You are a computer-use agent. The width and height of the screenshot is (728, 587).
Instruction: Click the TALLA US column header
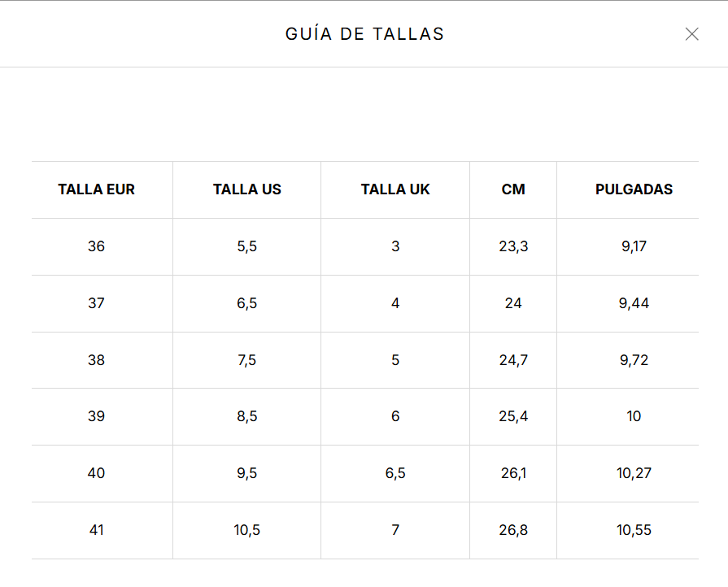(x=247, y=189)
